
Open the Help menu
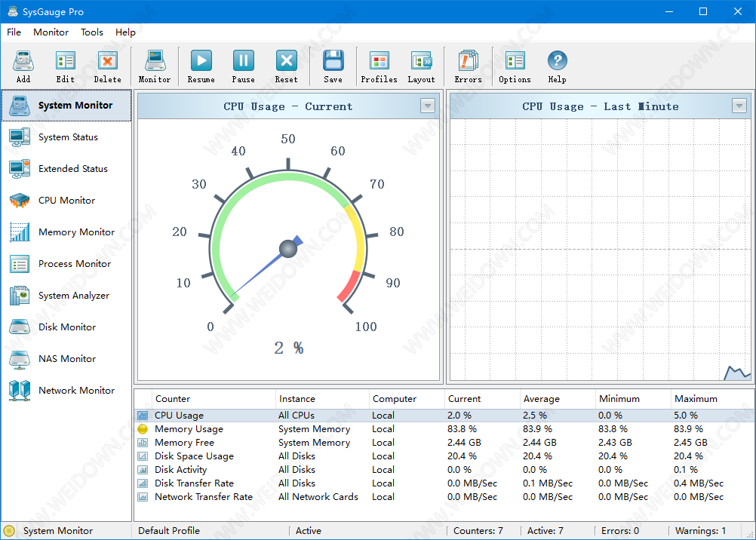pyautogui.click(x=125, y=32)
